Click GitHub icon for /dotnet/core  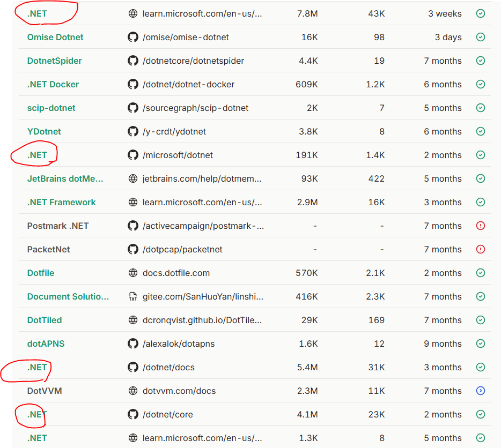(x=133, y=414)
